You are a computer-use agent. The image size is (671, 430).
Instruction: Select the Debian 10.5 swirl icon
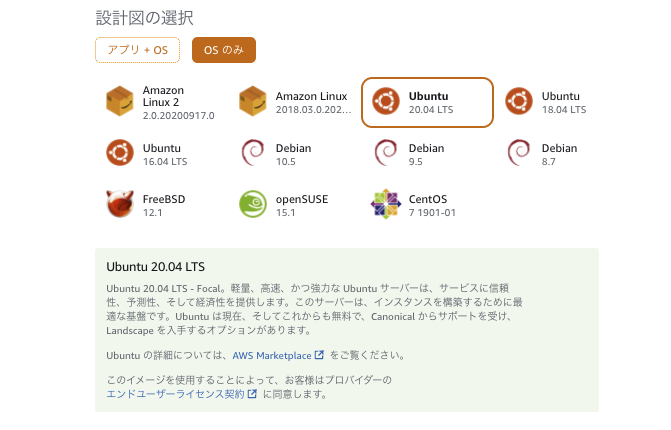click(254, 154)
